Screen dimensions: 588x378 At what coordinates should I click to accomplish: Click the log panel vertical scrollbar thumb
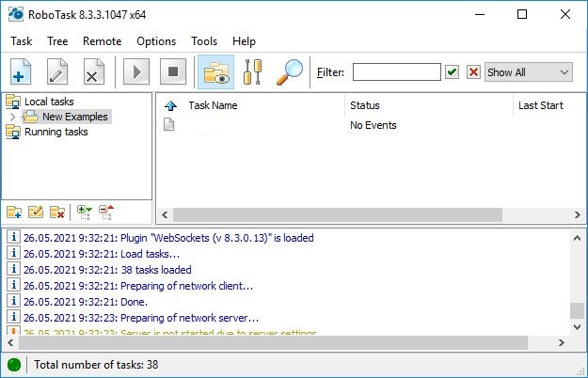(x=577, y=310)
